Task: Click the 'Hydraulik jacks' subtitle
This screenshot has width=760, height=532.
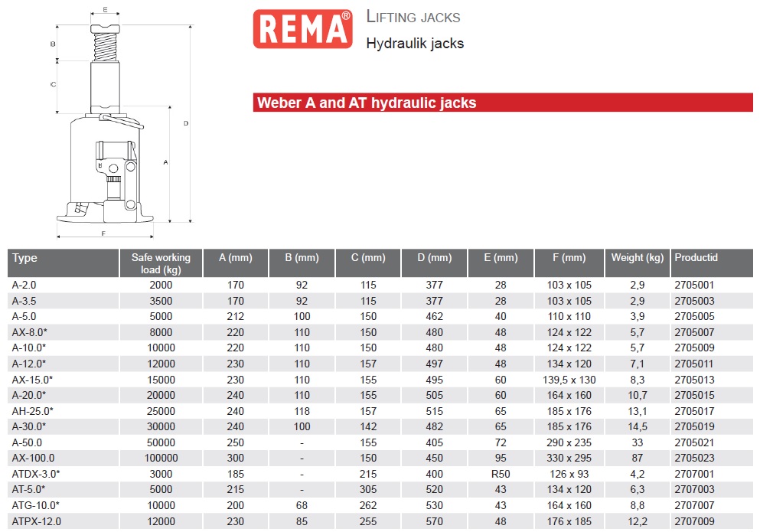Action: click(415, 44)
